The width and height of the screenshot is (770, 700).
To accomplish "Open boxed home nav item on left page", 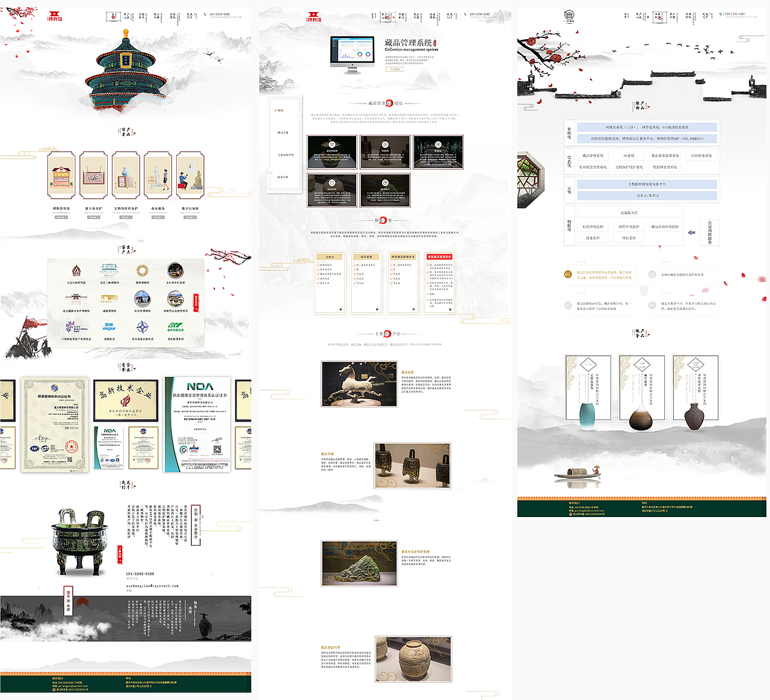I will click(x=112, y=16).
